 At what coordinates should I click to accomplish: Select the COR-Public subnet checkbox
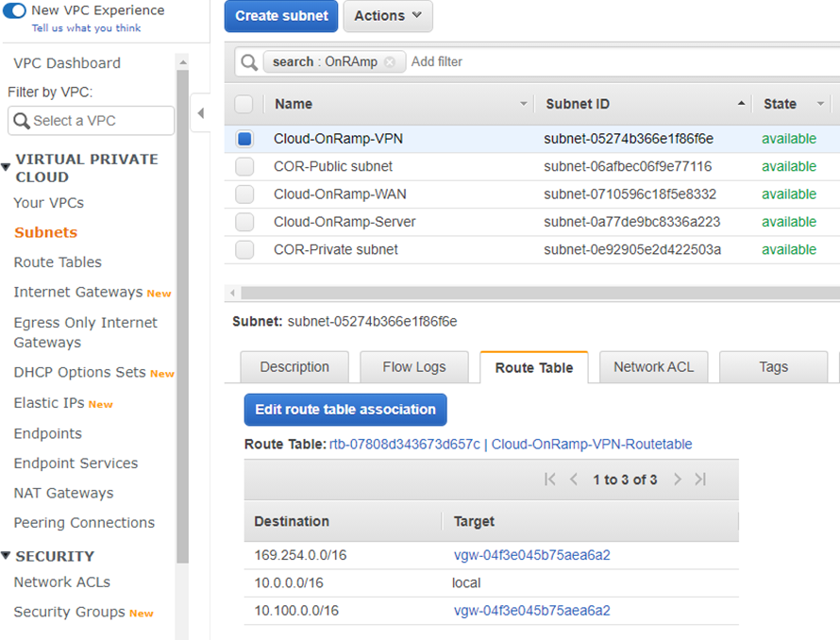[x=244, y=167]
